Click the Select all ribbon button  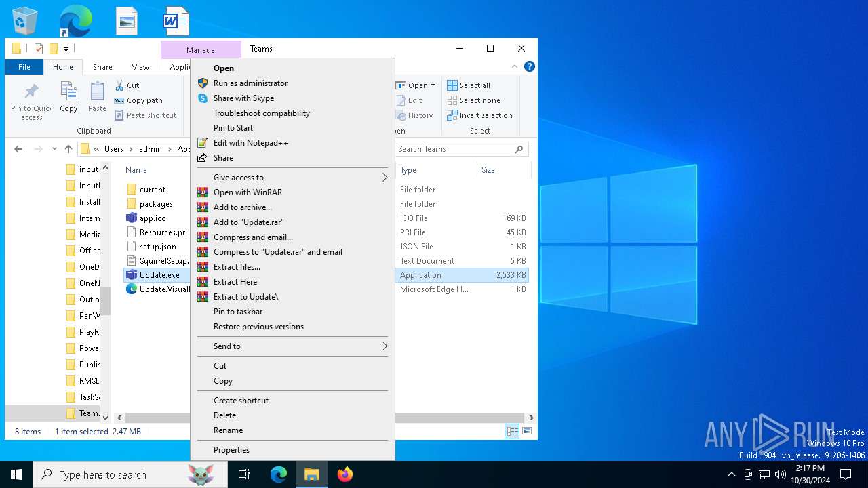(x=469, y=85)
